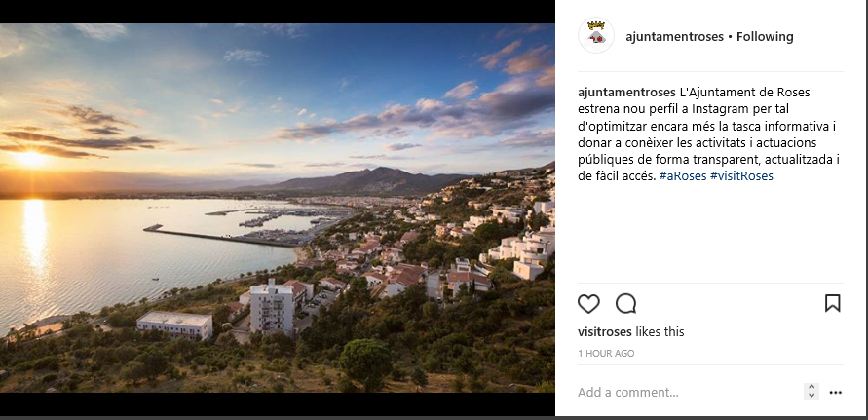868x420 pixels.
Task: Open the three-dots more options menu
Action: click(x=835, y=393)
